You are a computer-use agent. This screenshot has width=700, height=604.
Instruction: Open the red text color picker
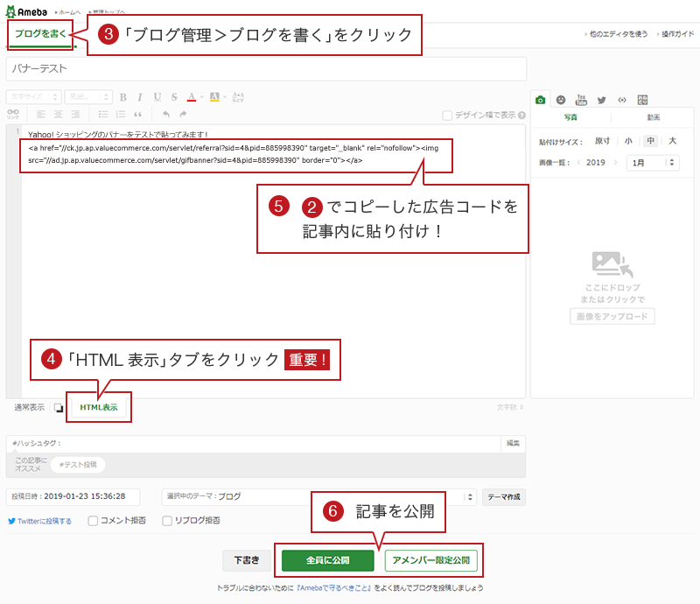click(x=193, y=97)
